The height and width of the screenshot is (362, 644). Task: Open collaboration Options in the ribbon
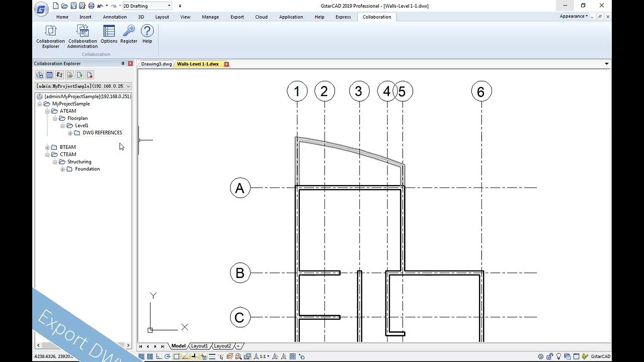tap(109, 35)
